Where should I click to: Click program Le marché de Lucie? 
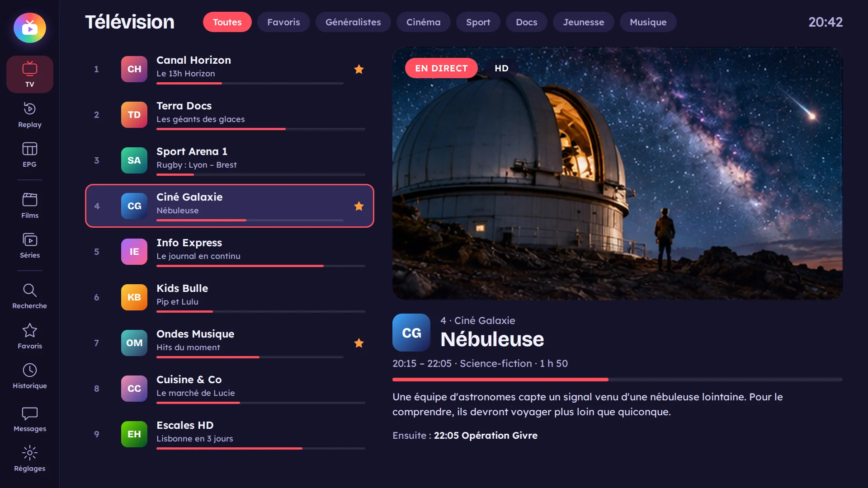point(196,393)
